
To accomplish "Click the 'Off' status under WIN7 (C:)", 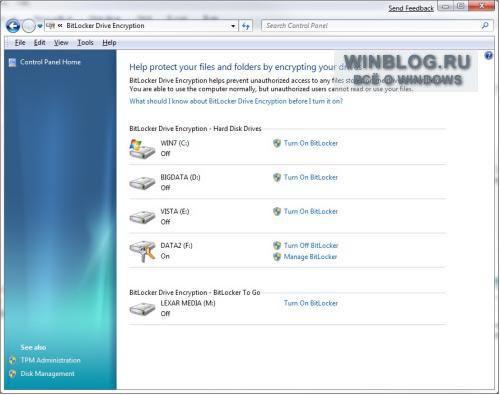I will [x=165, y=154].
